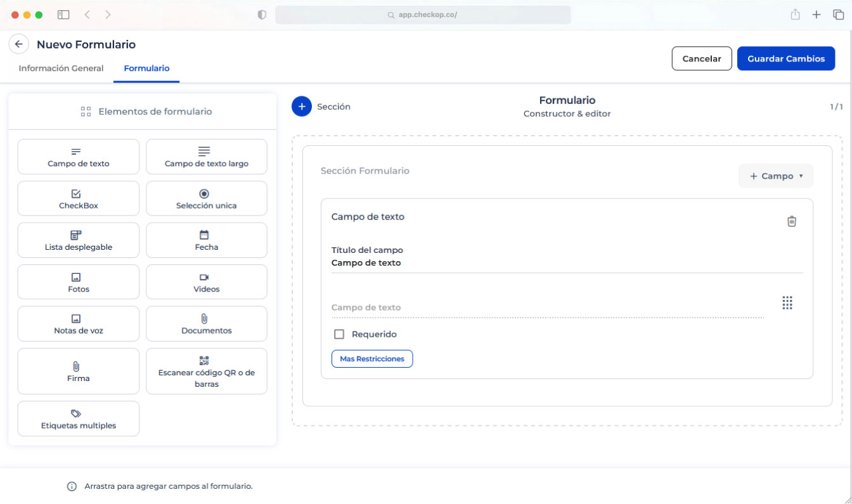Switch to the Información General tab
The image size is (852, 504).
point(60,68)
